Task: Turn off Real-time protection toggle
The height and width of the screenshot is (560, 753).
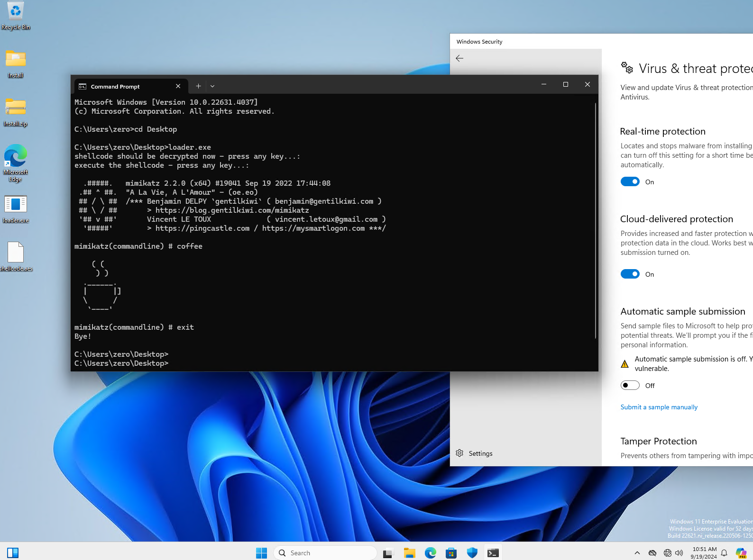Action: point(630,182)
